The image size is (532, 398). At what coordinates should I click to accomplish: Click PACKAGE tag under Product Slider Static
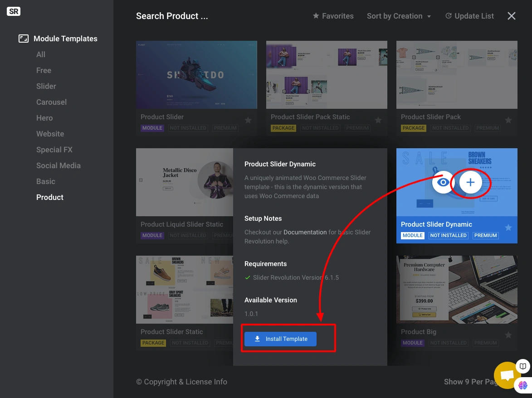coord(153,343)
